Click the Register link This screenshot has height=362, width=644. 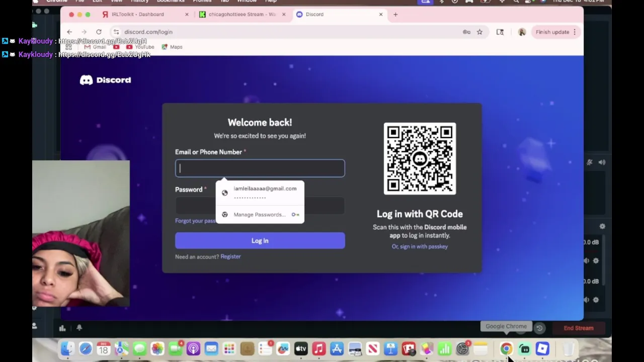tap(230, 256)
